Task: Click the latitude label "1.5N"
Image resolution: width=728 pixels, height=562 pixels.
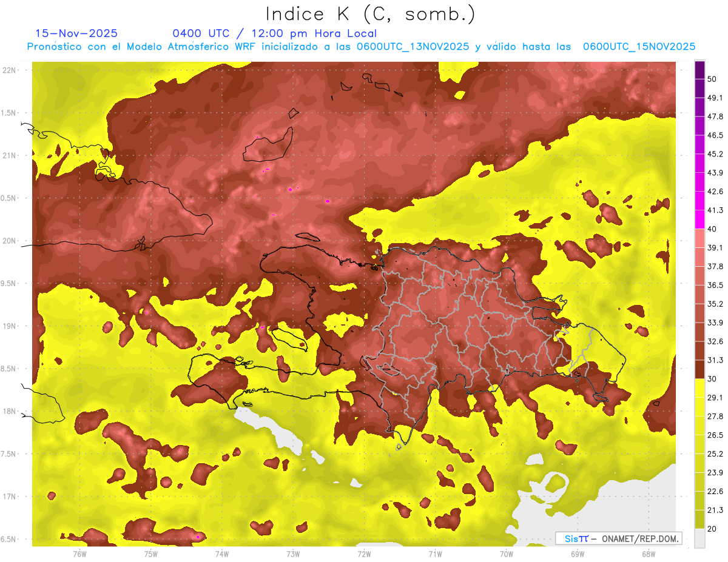Action: coord(9,113)
